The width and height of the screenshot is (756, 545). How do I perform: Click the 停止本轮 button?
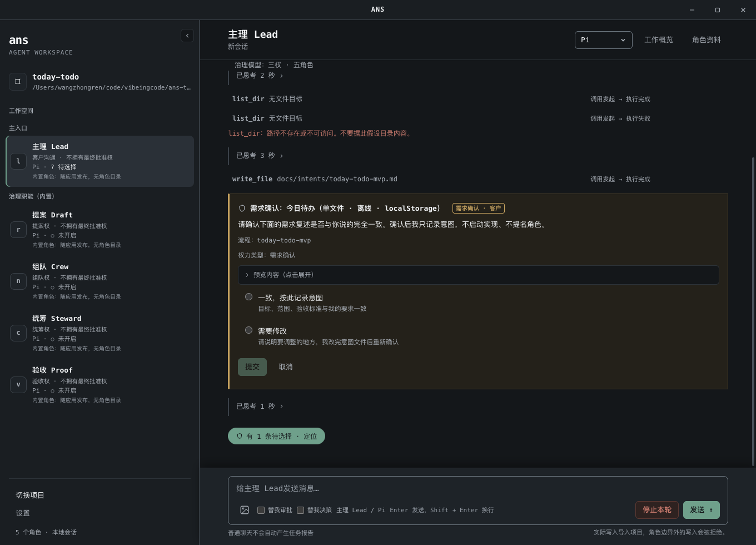tap(657, 510)
